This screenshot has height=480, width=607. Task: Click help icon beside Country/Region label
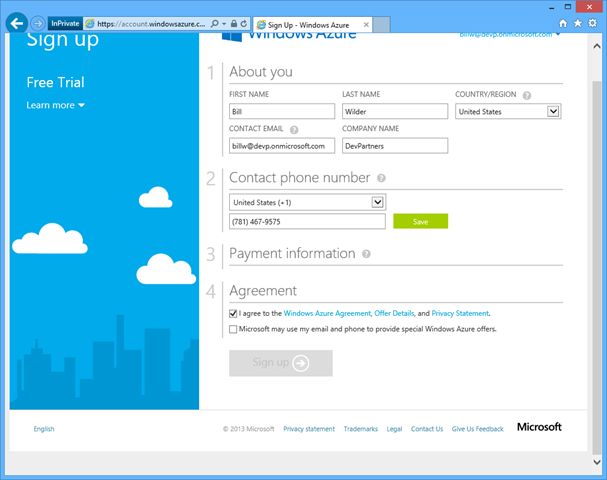[x=527, y=95]
